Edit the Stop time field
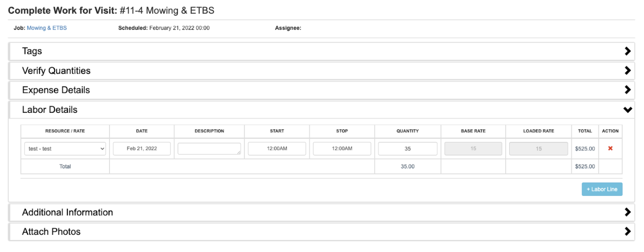The height and width of the screenshot is (252, 644). pos(342,148)
